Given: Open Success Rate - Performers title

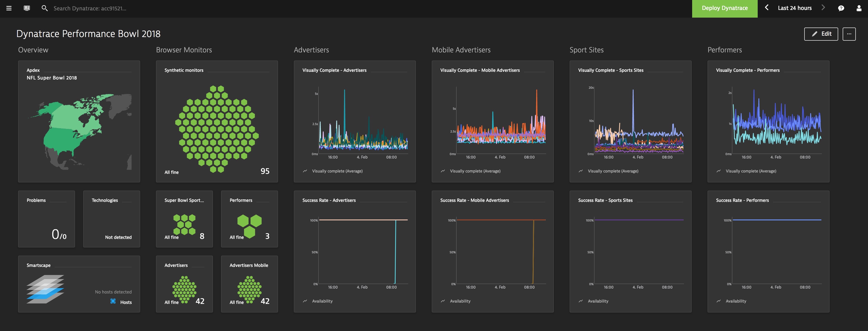Looking at the screenshot, I should pyautogui.click(x=742, y=200).
